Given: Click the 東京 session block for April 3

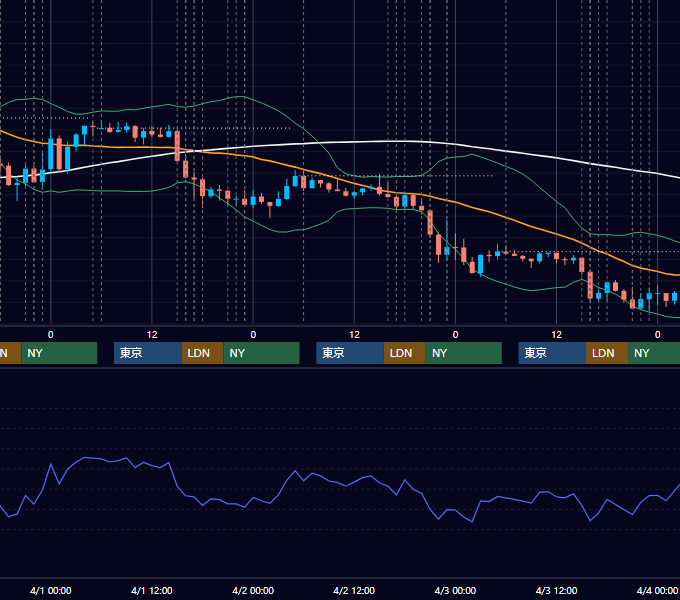Looking at the screenshot, I should [552, 353].
